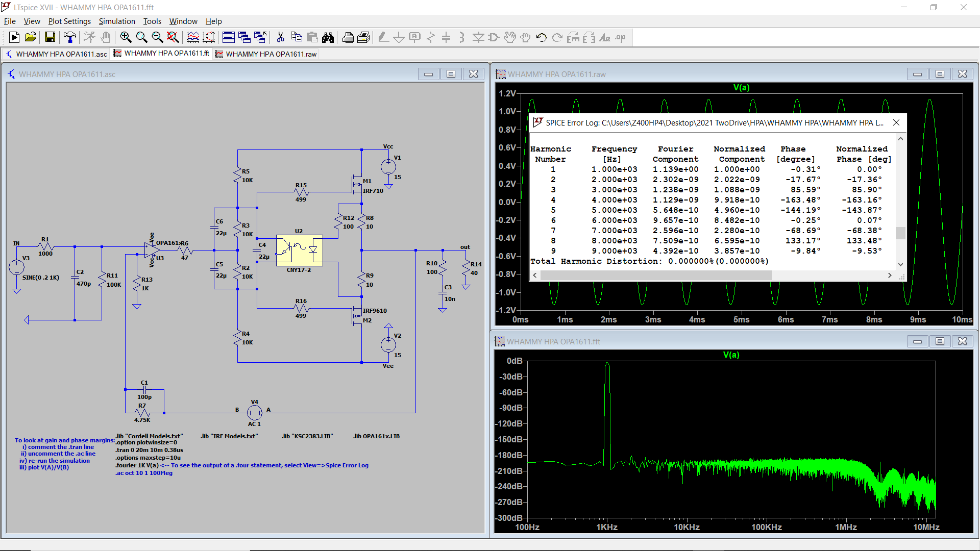Tile windows horizontally using toolbar icon
The image size is (980, 551).
[x=229, y=37]
